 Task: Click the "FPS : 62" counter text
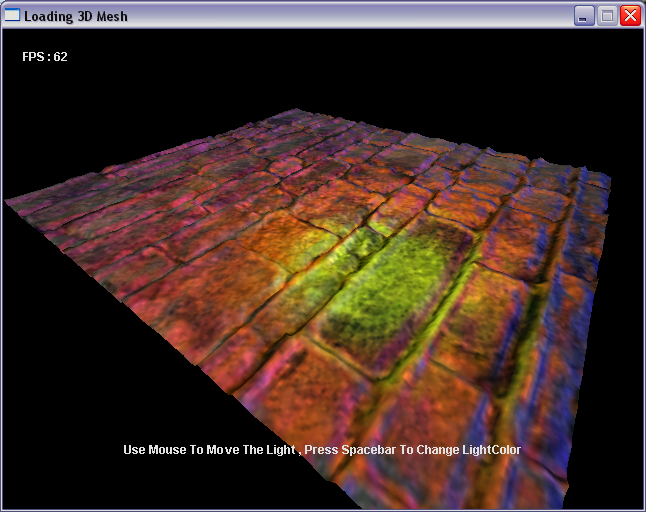[45, 57]
